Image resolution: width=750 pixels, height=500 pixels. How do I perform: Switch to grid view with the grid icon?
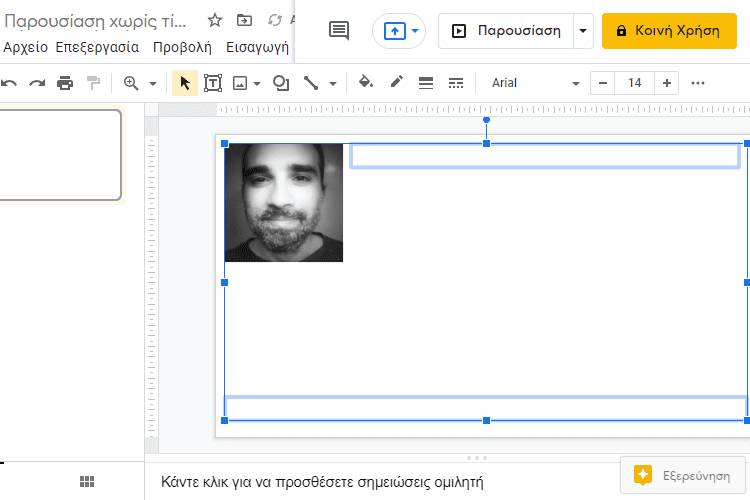pos(87,481)
